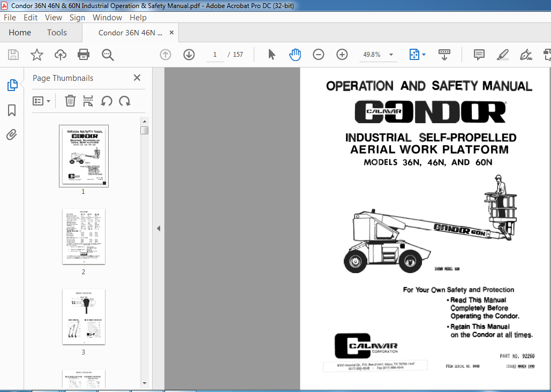Open thumbnails options dropdown menu

click(x=41, y=101)
